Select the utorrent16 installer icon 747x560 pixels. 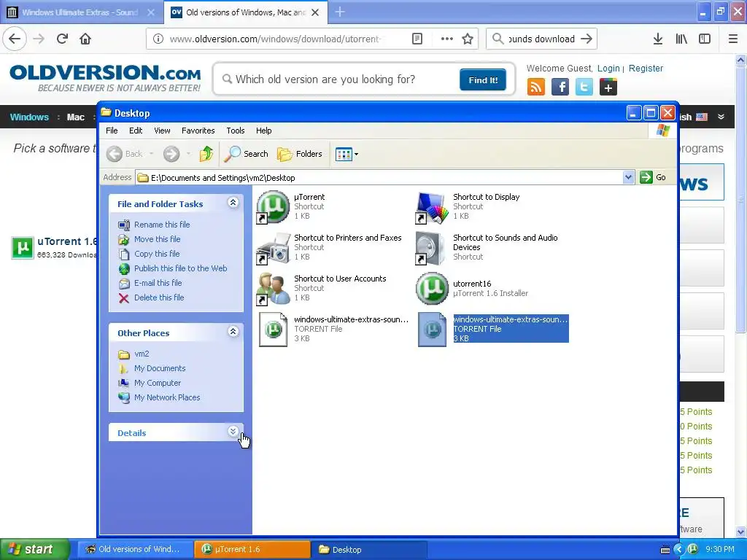[x=432, y=289]
